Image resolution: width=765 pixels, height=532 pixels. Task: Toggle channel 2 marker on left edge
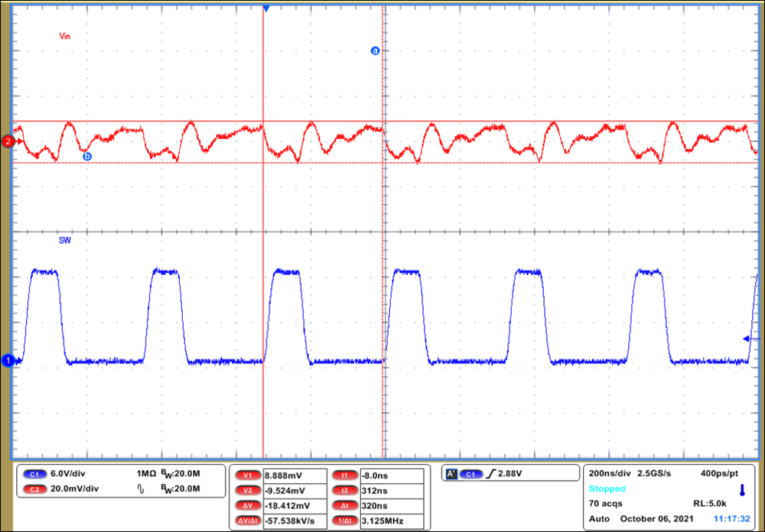tap(8, 141)
